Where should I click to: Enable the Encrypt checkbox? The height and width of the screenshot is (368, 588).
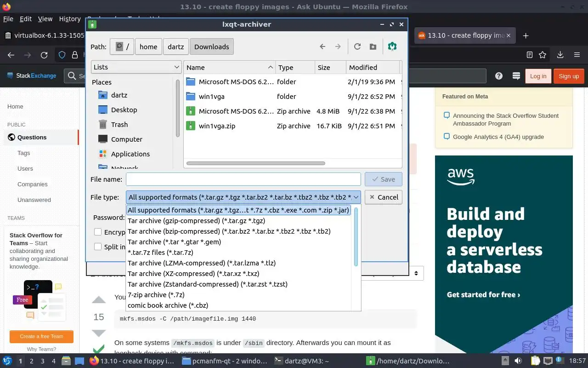98,232
